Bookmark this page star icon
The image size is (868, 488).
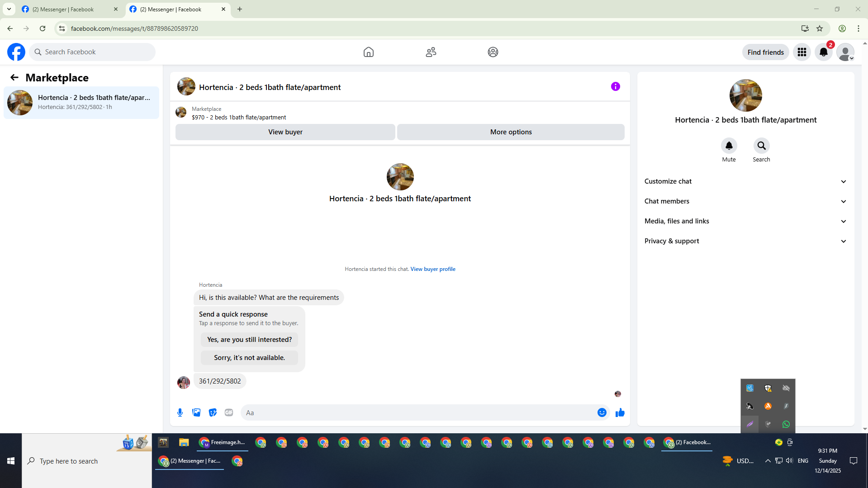(x=820, y=28)
